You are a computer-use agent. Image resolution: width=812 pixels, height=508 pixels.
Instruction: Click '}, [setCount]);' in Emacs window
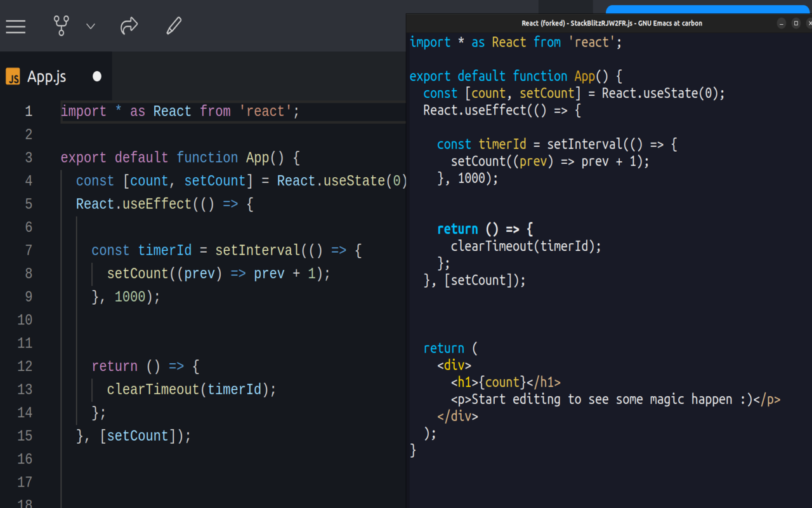(475, 281)
